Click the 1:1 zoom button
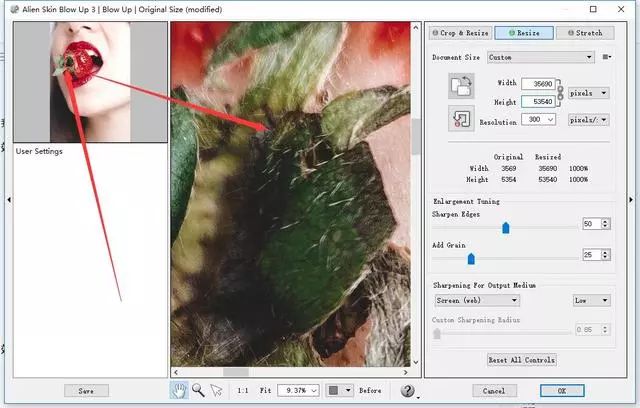The image size is (640, 408). pyautogui.click(x=243, y=390)
